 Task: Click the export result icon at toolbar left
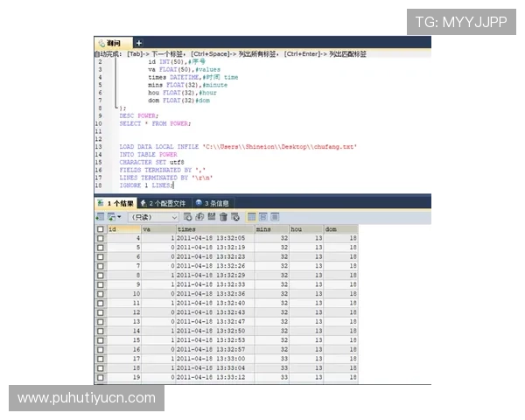(x=100, y=216)
